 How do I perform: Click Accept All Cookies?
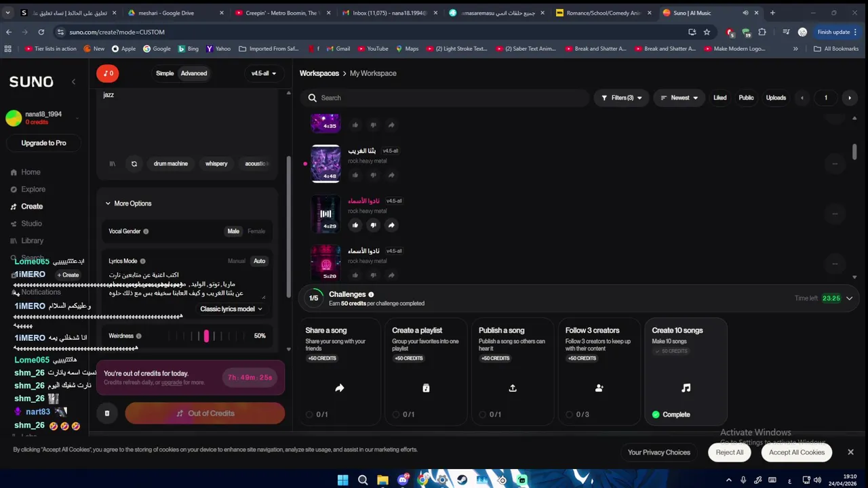pos(797,453)
